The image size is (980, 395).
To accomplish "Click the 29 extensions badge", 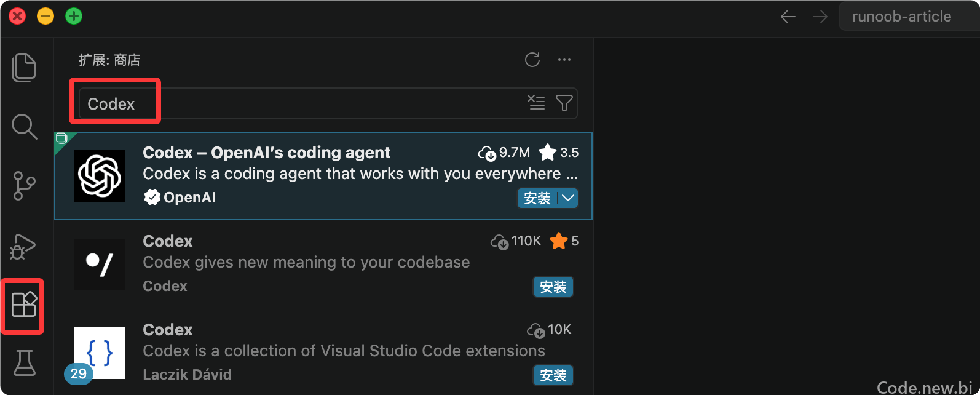I will point(79,373).
